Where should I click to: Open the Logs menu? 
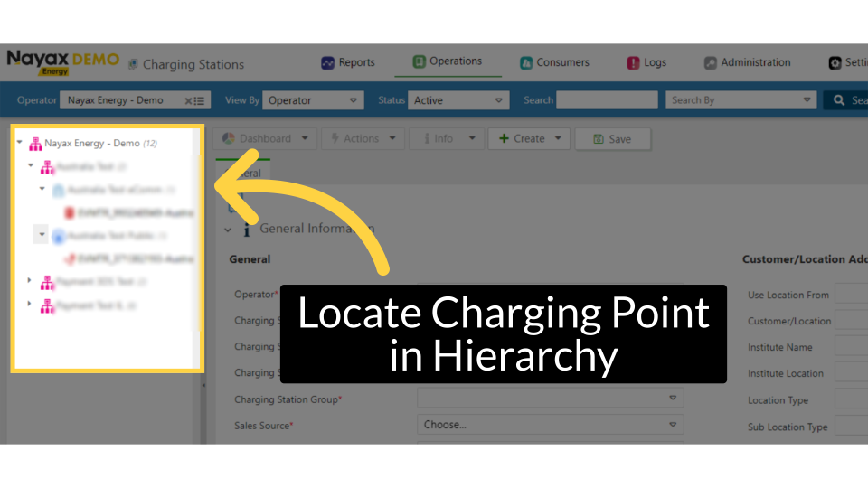(646, 62)
